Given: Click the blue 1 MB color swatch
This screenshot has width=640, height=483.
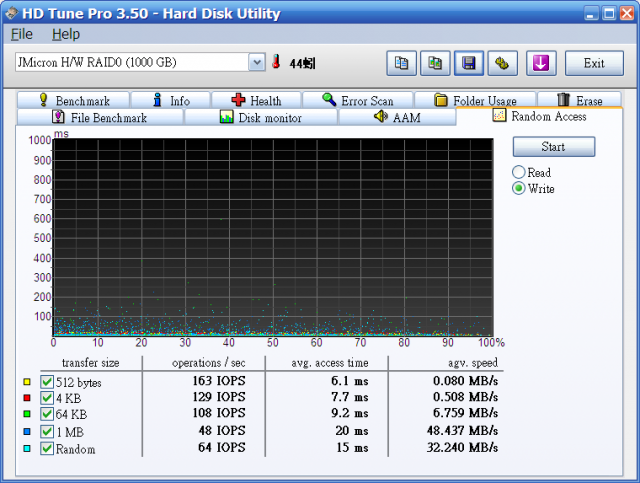Looking at the screenshot, I should (x=27, y=432).
